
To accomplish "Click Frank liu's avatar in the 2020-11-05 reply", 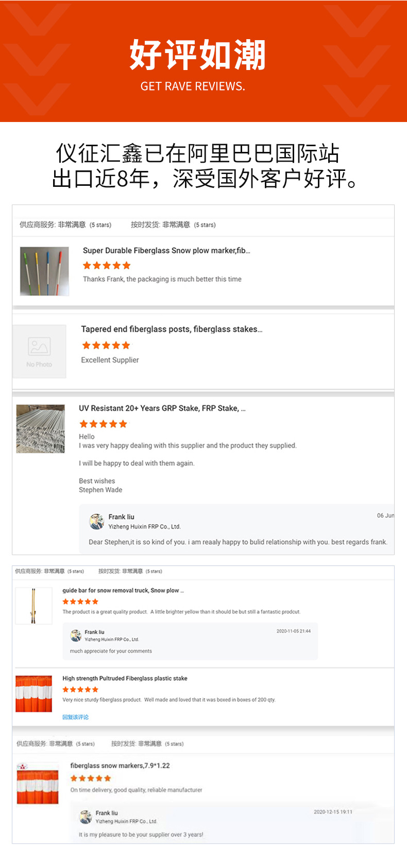I will click(76, 635).
